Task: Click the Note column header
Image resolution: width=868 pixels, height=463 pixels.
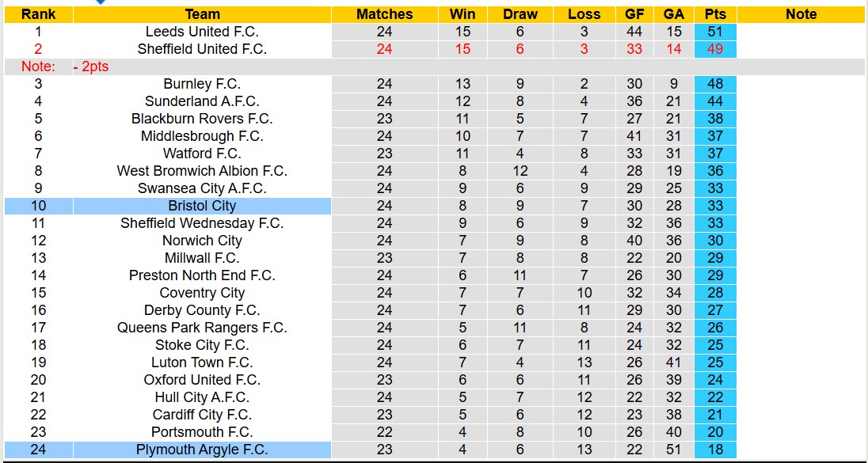Action: point(801,14)
